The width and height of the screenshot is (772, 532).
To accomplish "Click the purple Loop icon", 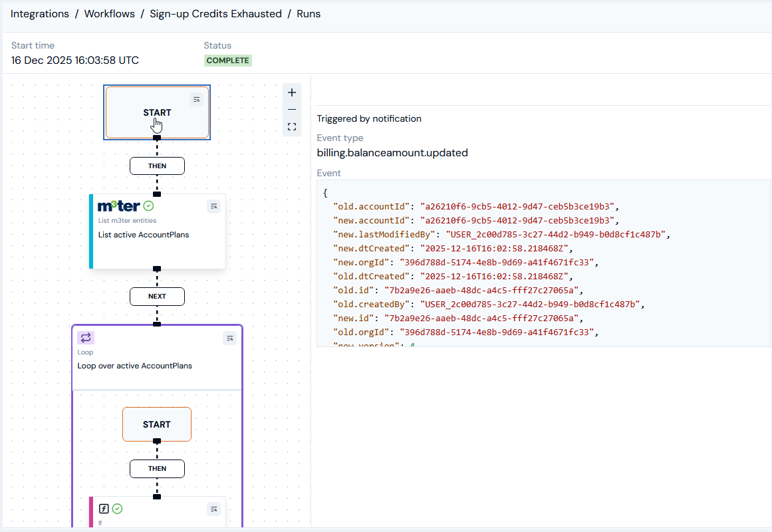I will click(86, 338).
